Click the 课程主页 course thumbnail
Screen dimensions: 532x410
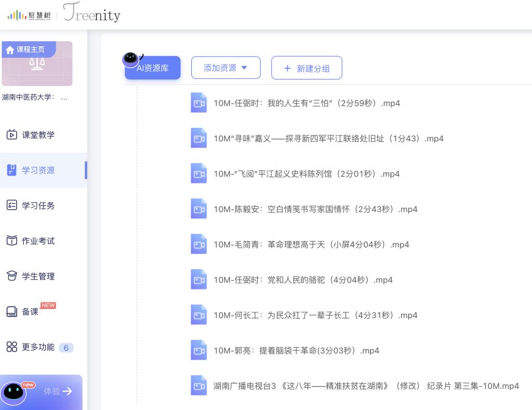(x=37, y=64)
